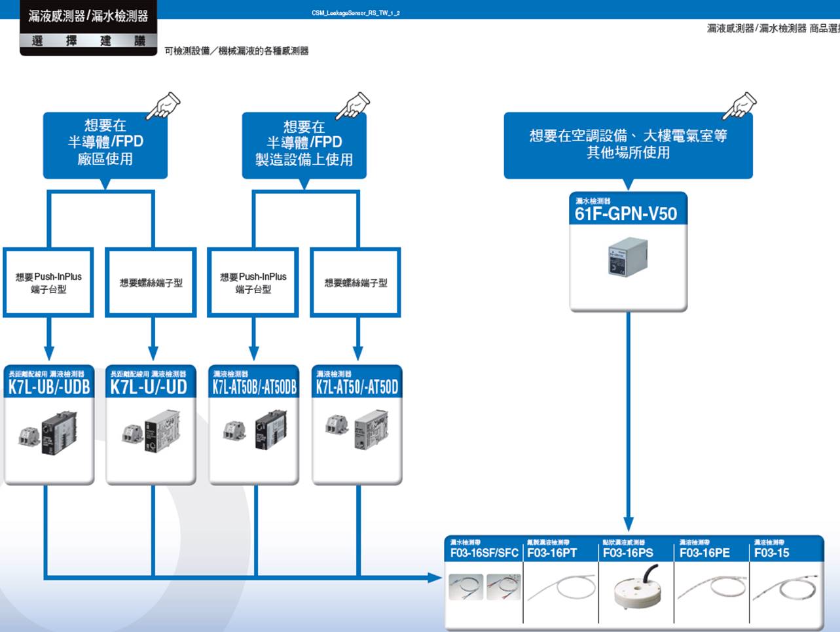Click the CSM_LeakageSensor_RS_TW_1_2 file name
Image resolution: width=840 pixels, height=632 pixels.
pyautogui.click(x=356, y=13)
